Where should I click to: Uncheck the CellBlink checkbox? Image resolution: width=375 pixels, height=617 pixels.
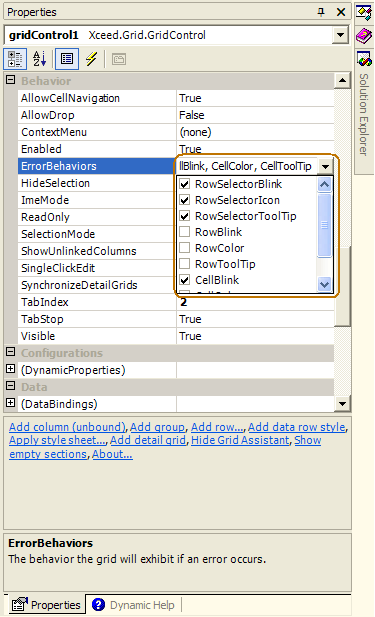coord(185,280)
